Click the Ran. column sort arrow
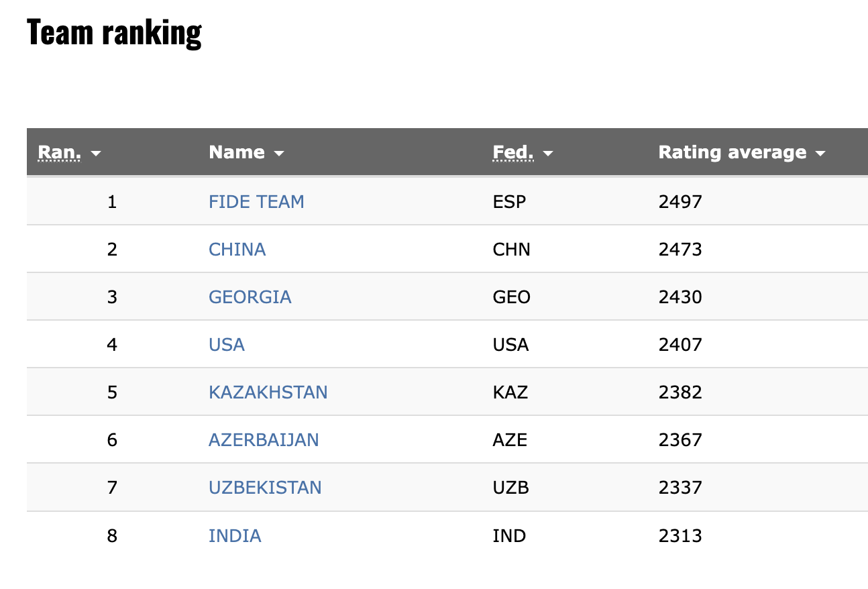Viewport: 868px width, 589px height. click(x=96, y=154)
